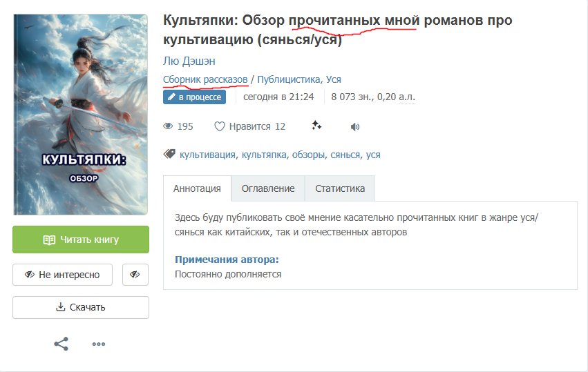Select the культяпка tag
This screenshot has width=588, height=372.
pos(264,155)
